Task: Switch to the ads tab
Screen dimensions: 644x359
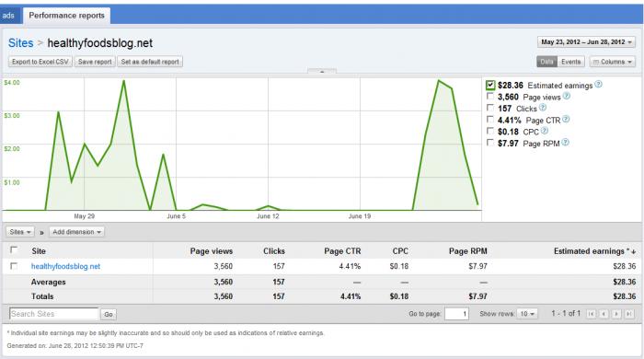Action: (8, 16)
